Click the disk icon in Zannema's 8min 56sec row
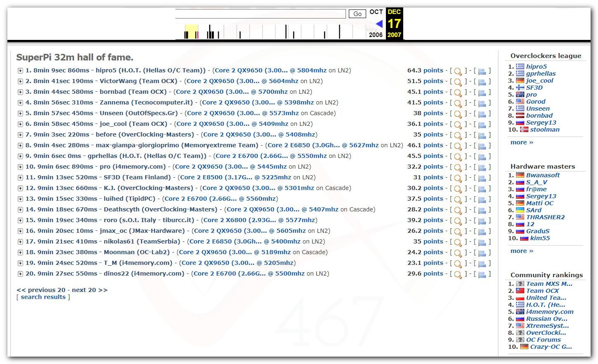Image resolution: width=598 pixels, height=364 pixels. pos(482,103)
